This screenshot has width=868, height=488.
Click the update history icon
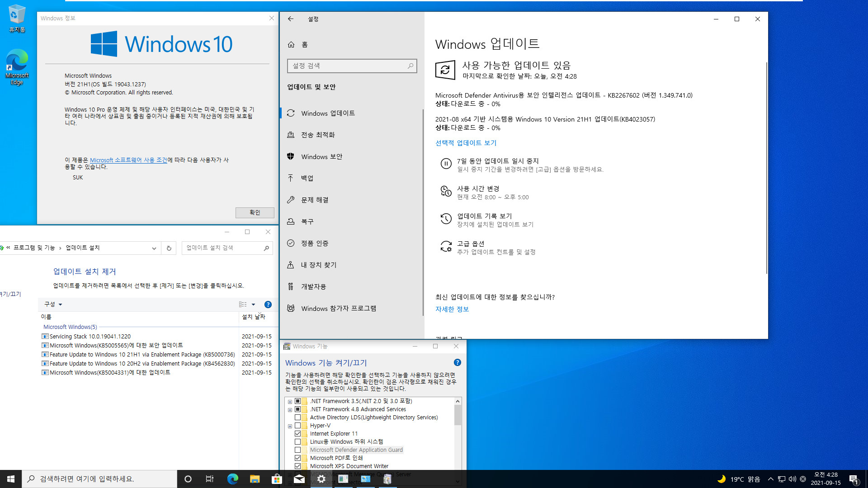pos(446,219)
